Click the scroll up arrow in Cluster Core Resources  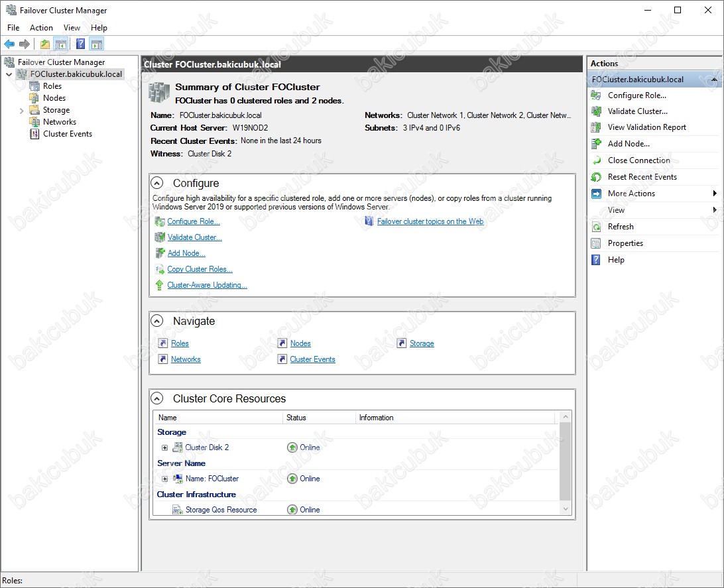coord(565,417)
